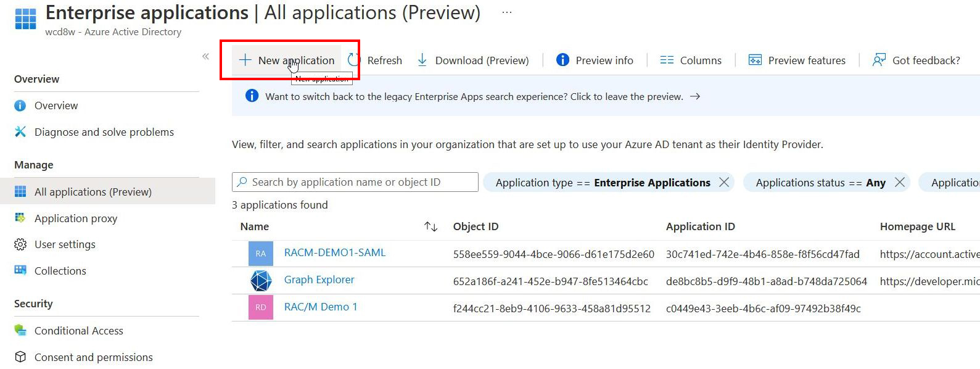Open Overview in the sidebar
This screenshot has width=980, height=369.
(56, 106)
